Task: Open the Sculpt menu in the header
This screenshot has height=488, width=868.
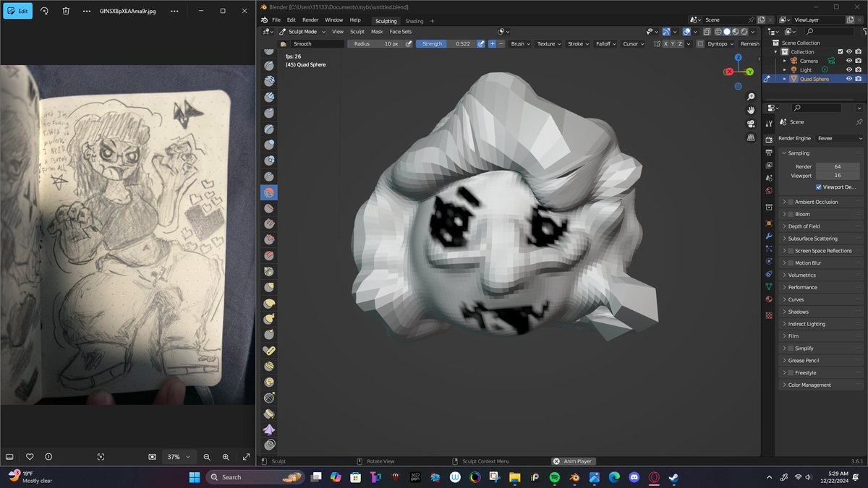Action: pyautogui.click(x=357, y=31)
